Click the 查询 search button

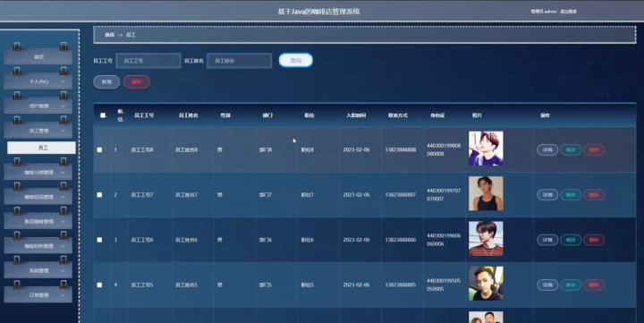(296, 61)
